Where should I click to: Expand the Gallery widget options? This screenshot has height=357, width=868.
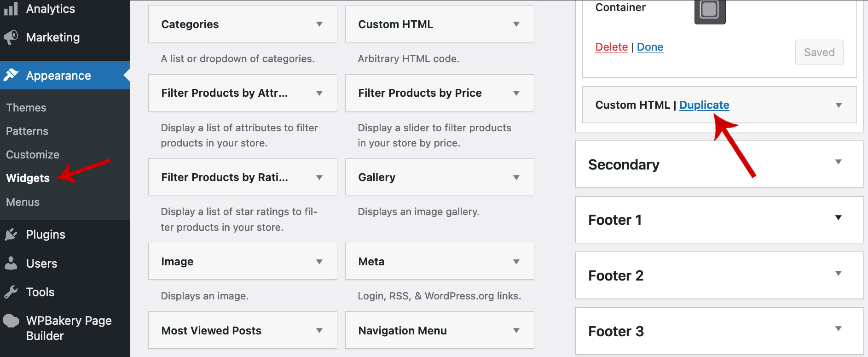tap(516, 177)
